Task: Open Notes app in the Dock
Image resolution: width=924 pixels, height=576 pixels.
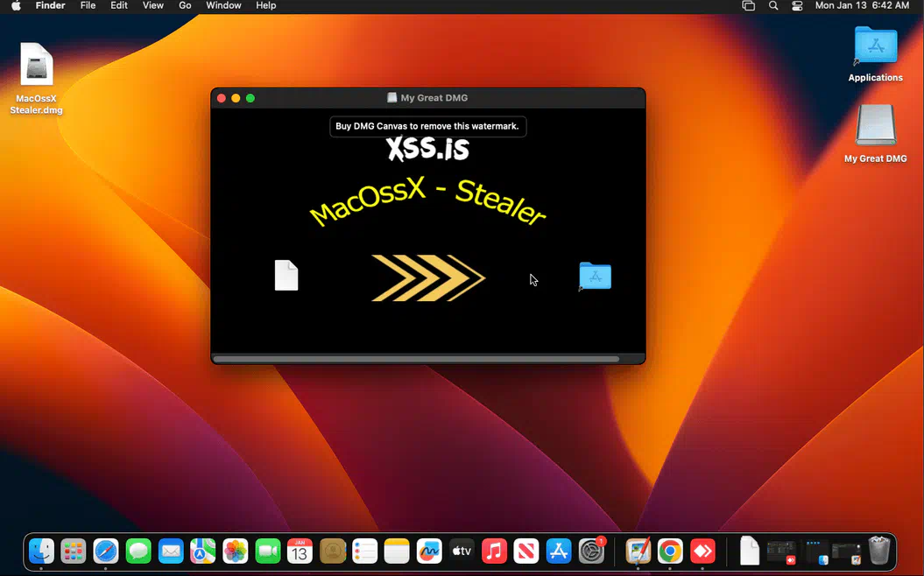Action: [397, 551]
